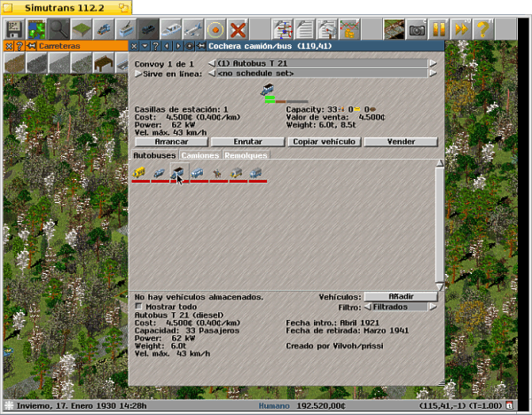Image resolution: width=532 pixels, height=415 pixels.
Task: Switch to the Remolques tab
Action: (246, 155)
